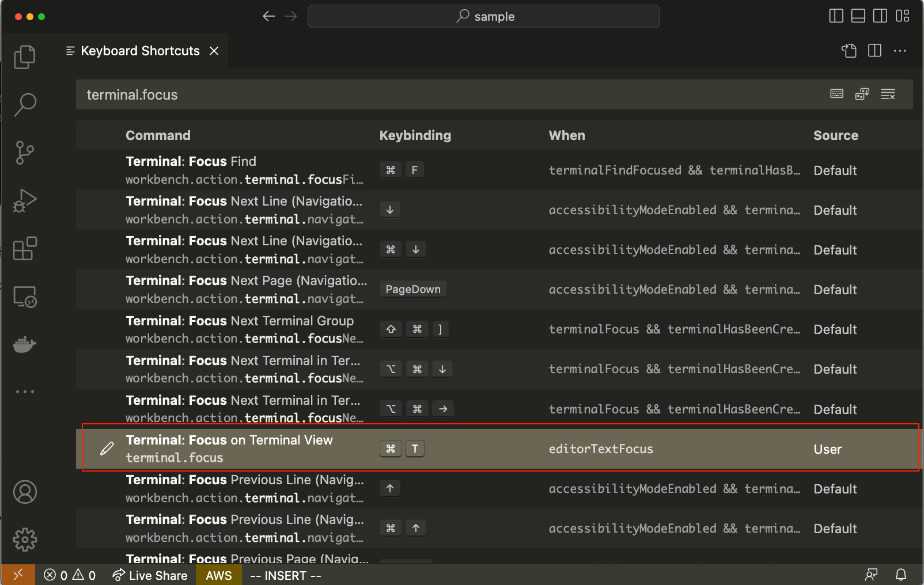
Task: Open the Run and Debug view
Action: [x=25, y=200]
